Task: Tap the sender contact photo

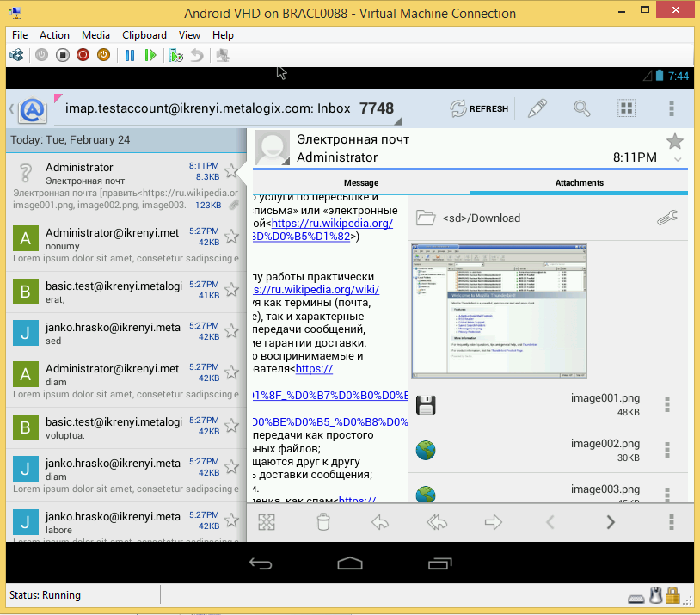Action: point(272,147)
